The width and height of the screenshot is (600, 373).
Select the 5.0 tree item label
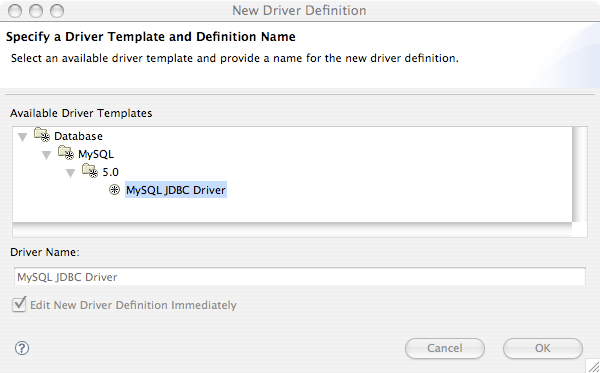tap(111, 172)
